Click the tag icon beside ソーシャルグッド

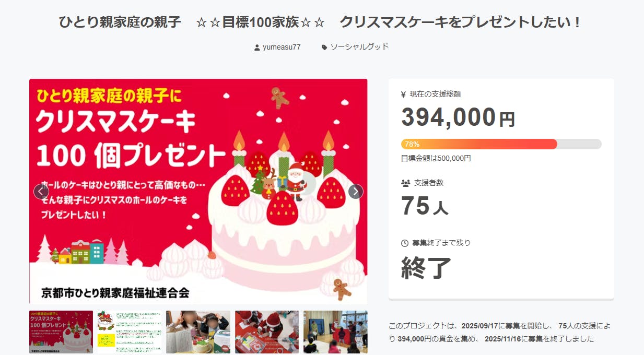[x=324, y=48]
